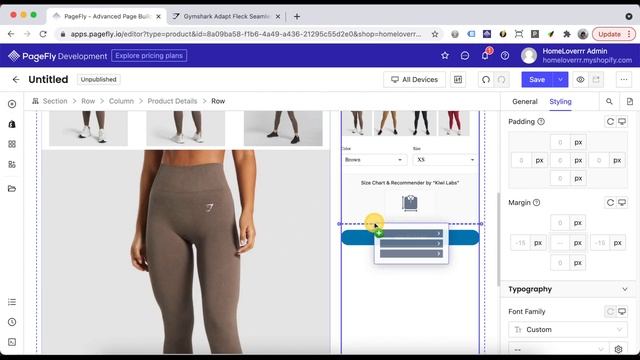This screenshot has width=640, height=360.
Task: Switch to the Styling tab
Action: pyautogui.click(x=560, y=102)
